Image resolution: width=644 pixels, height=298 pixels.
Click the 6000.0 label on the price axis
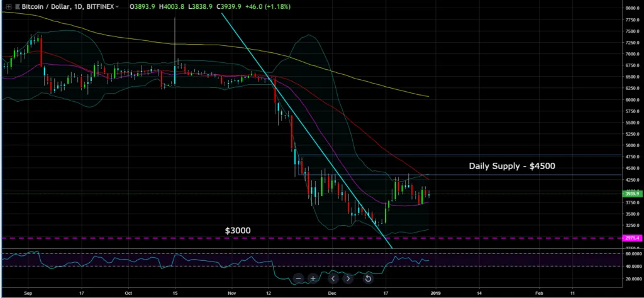click(633, 100)
